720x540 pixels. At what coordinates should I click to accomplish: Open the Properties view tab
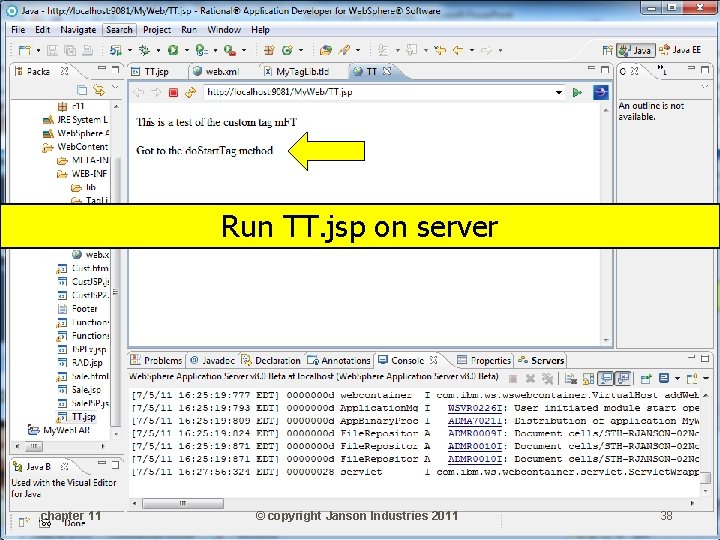(x=484, y=360)
